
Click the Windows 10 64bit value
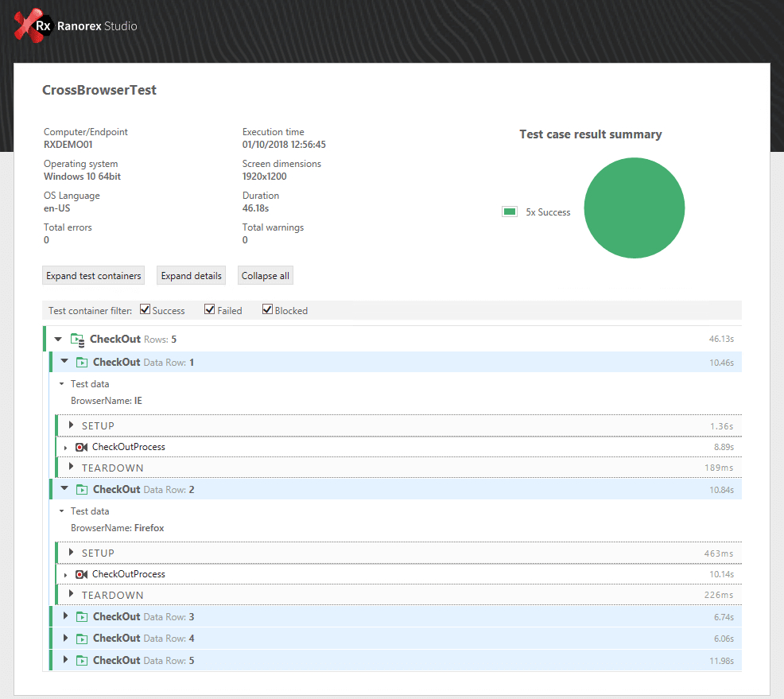(x=82, y=177)
